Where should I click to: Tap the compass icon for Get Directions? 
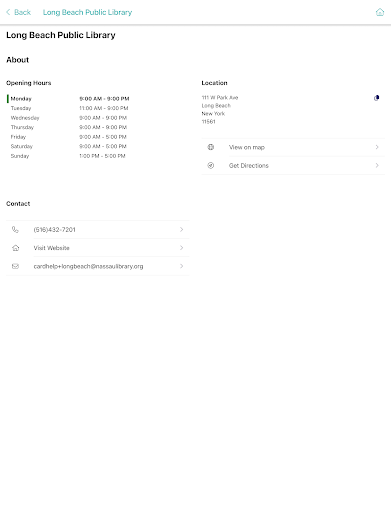pos(211,165)
